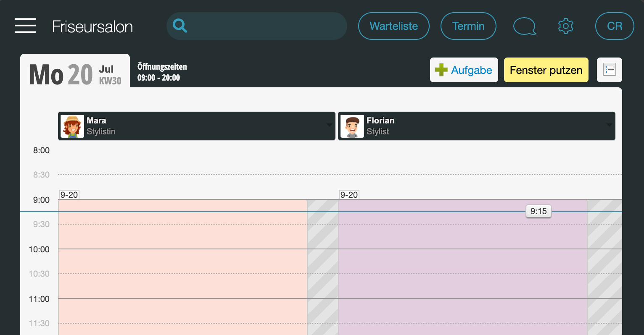
Task: Open the chat messages bubble icon
Action: [525, 26]
